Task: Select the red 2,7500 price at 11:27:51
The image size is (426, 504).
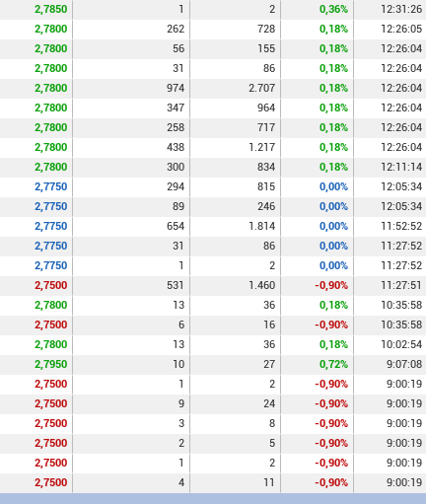Action: (x=51, y=285)
